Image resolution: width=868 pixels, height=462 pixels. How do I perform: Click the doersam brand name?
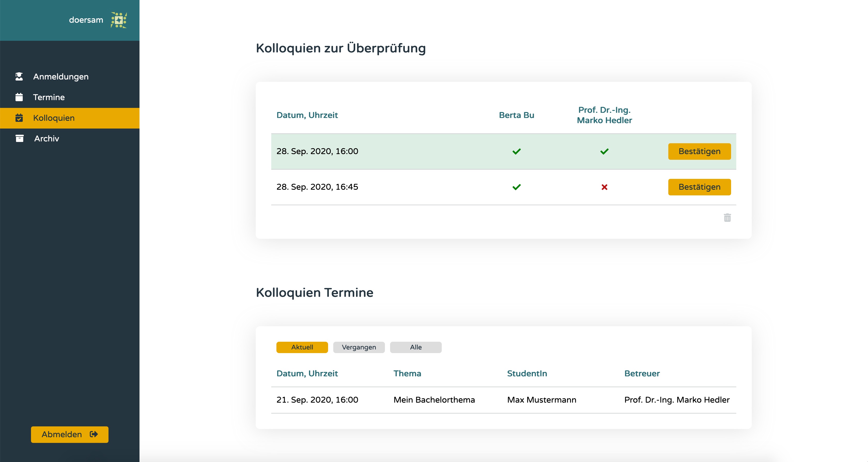[86, 20]
